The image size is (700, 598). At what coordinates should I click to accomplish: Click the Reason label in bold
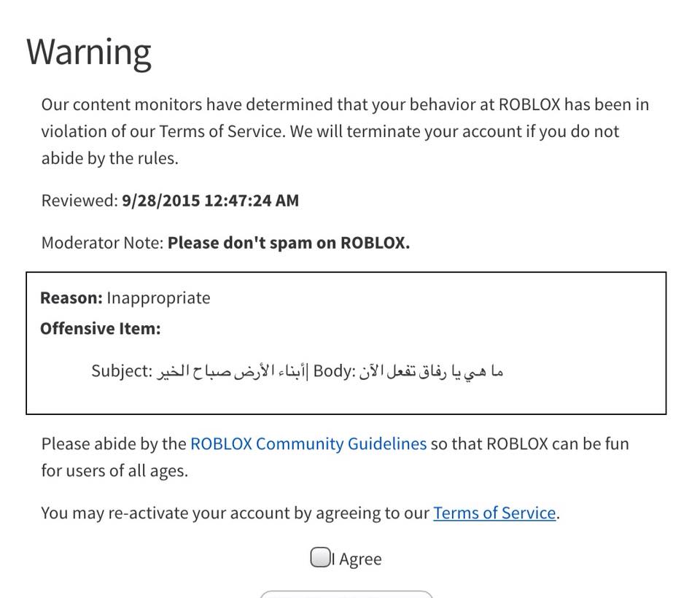[71, 298]
